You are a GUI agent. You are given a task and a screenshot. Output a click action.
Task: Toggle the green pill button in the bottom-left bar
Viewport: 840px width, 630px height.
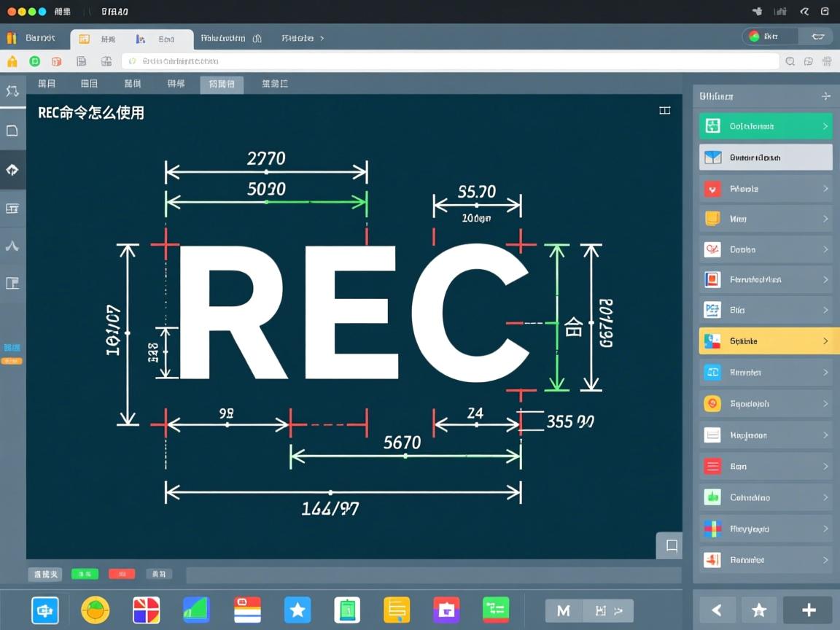[x=85, y=574]
